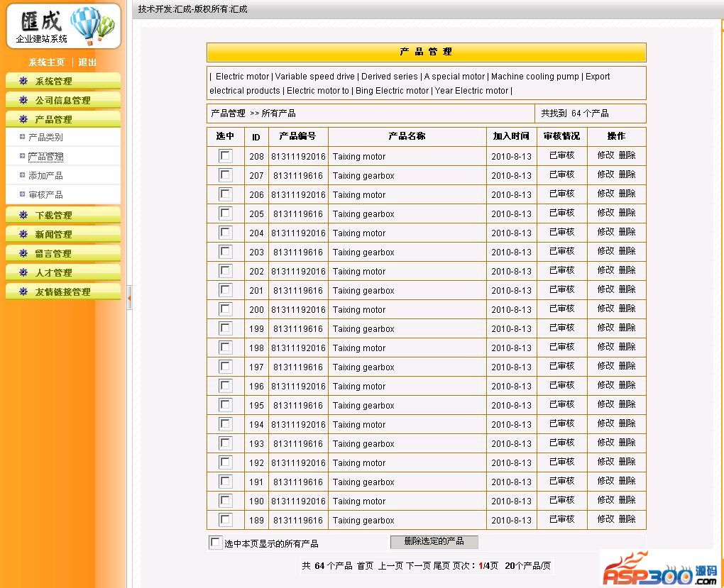Tick the checkbox for product ID 193
724x588 pixels.
tap(225, 443)
